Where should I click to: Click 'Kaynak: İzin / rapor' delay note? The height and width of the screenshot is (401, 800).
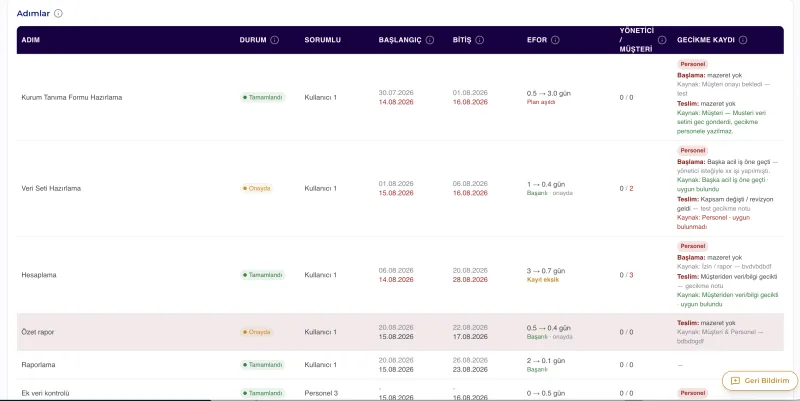724,267
